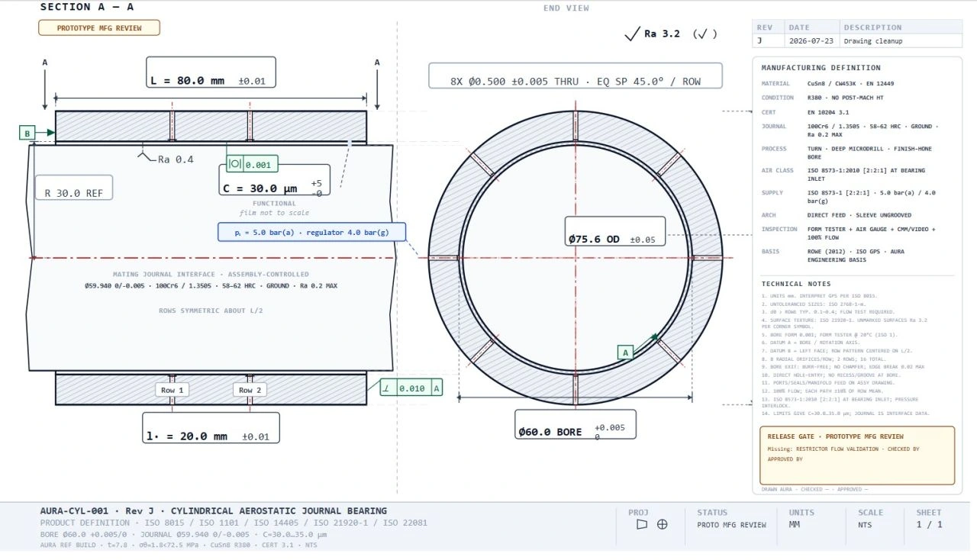
Task: Click the first-angle projection symbol under PROJ
Action: [x=642, y=524]
